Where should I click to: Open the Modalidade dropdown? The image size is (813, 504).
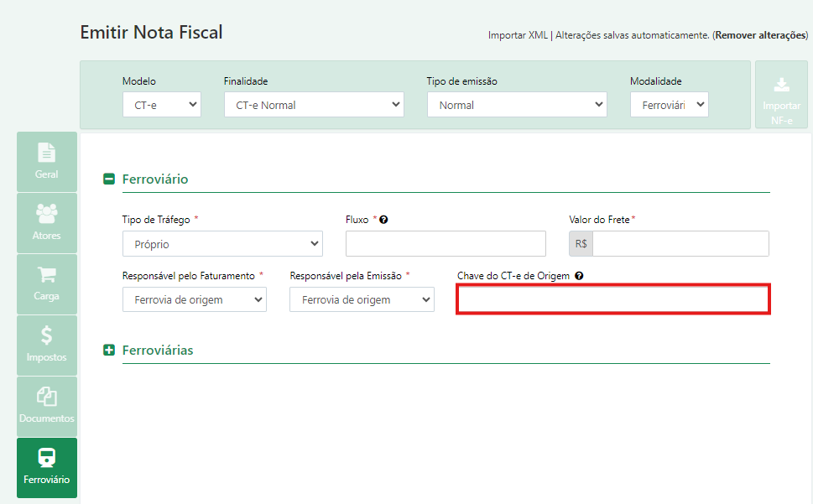[x=670, y=105]
